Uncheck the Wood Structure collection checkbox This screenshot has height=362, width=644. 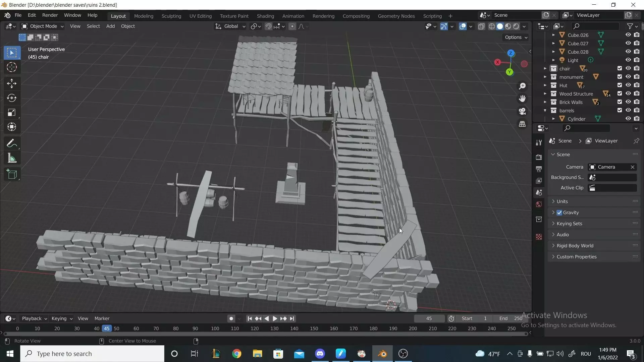pyautogui.click(x=620, y=94)
